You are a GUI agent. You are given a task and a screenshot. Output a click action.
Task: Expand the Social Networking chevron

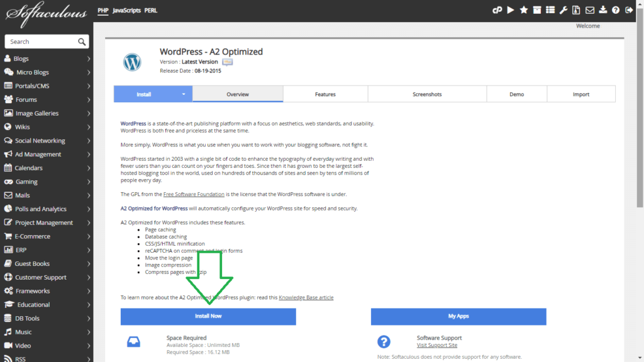[88, 140]
